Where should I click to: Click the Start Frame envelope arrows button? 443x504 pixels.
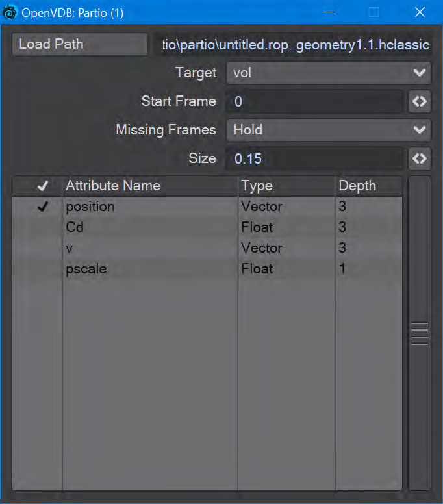(x=420, y=101)
